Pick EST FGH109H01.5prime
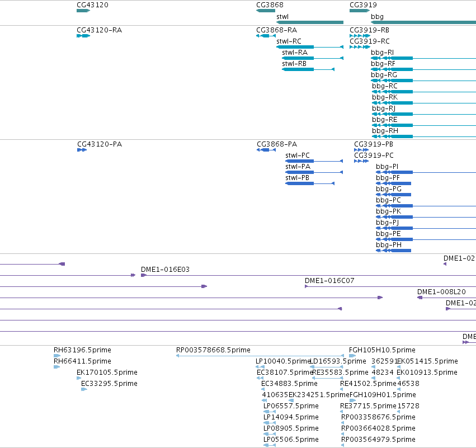This screenshot has height=448, width=476. (383, 395)
